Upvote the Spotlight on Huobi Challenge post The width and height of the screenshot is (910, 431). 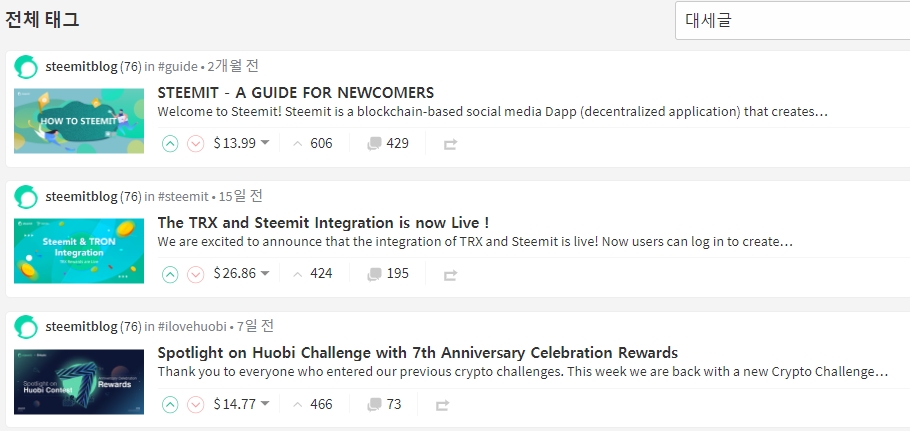[170, 405]
